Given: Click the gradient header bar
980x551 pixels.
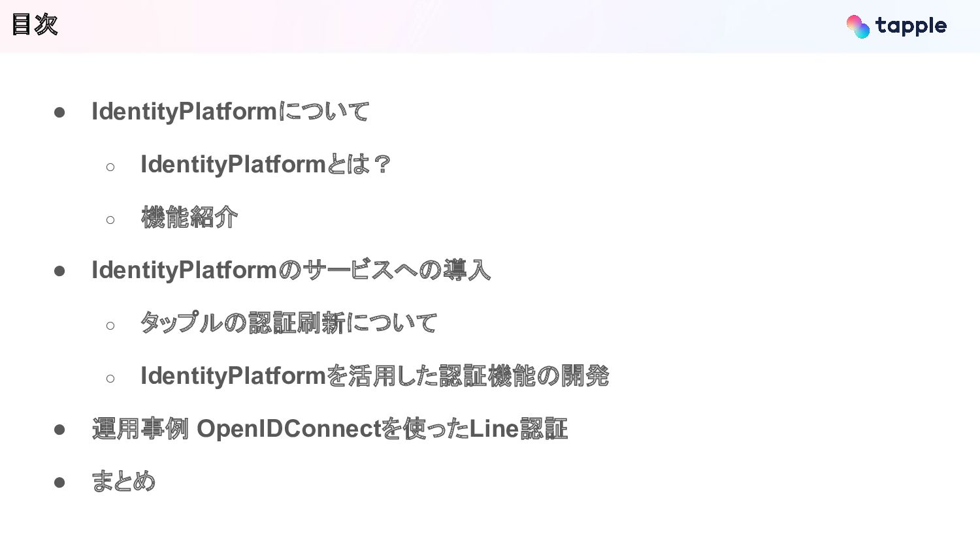Looking at the screenshot, I should (x=490, y=26).
